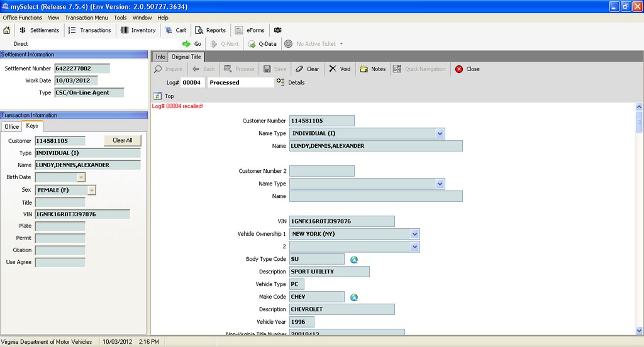The image size is (644, 347).
Task: Click the No Active Ticket smiley icon
Action: 288,43
